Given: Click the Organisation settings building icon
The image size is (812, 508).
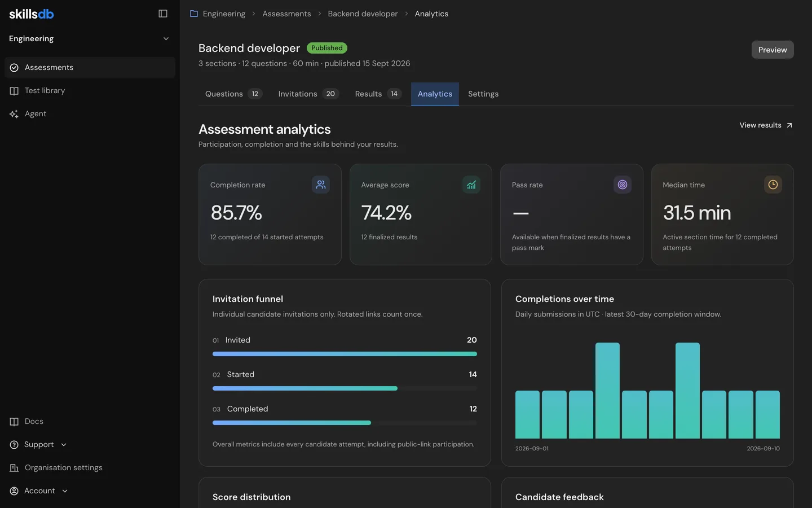Looking at the screenshot, I should (x=14, y=468).
